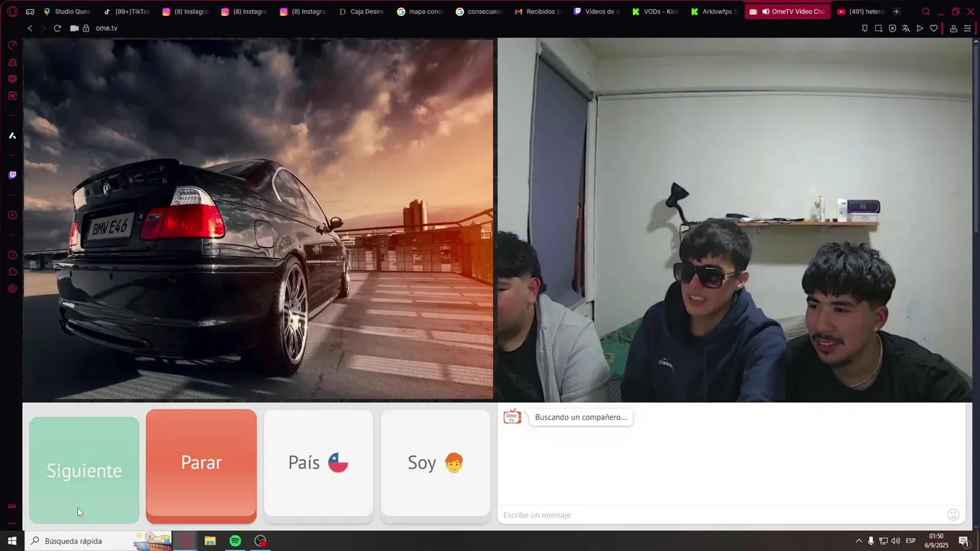The image size is (980, 551).
Task: Click the BMW E46 partner video
Action: pyautogui.click(x=258, y=219)
